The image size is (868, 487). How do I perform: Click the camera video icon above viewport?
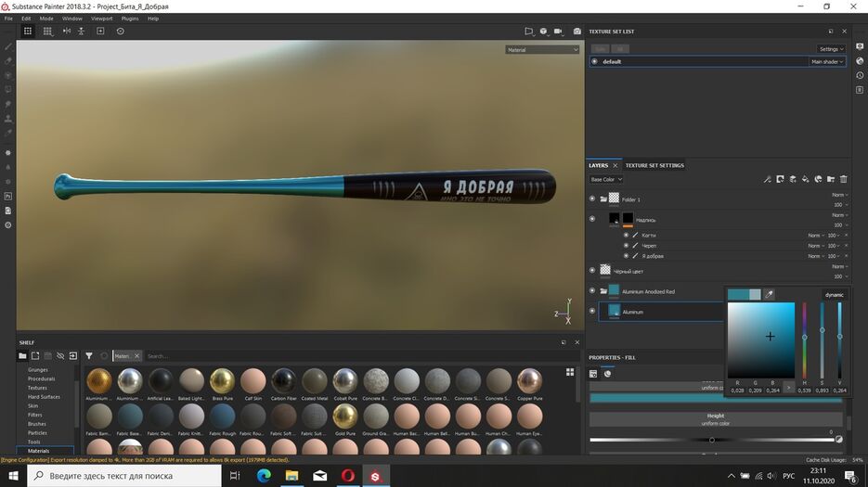click(559, 32)
